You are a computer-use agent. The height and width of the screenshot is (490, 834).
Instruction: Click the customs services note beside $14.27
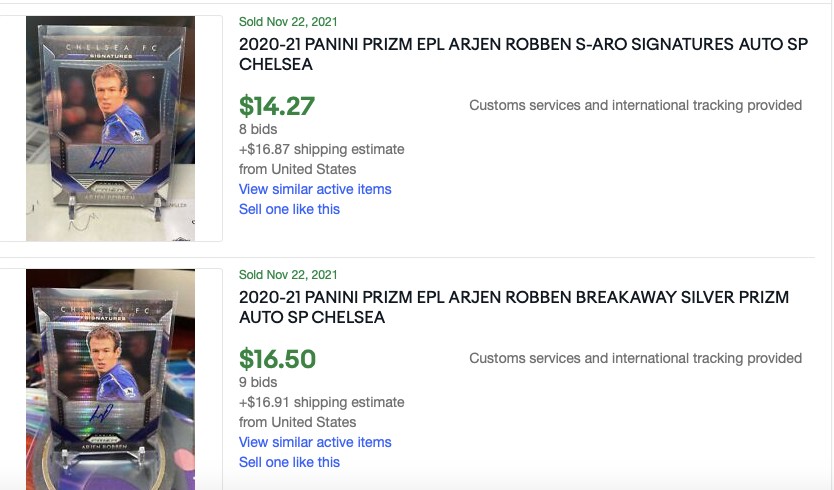[635, 105]
